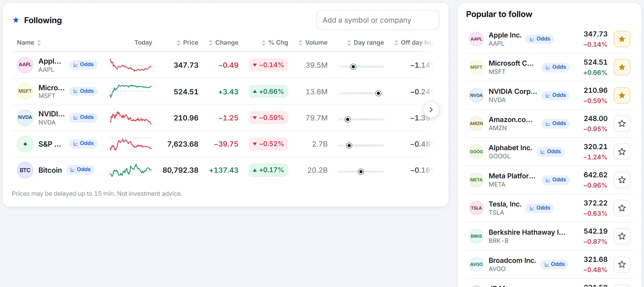644x287 pixels.
Task: Follow Alphabet Inc. by clicking its star
Action: point(622,152)
